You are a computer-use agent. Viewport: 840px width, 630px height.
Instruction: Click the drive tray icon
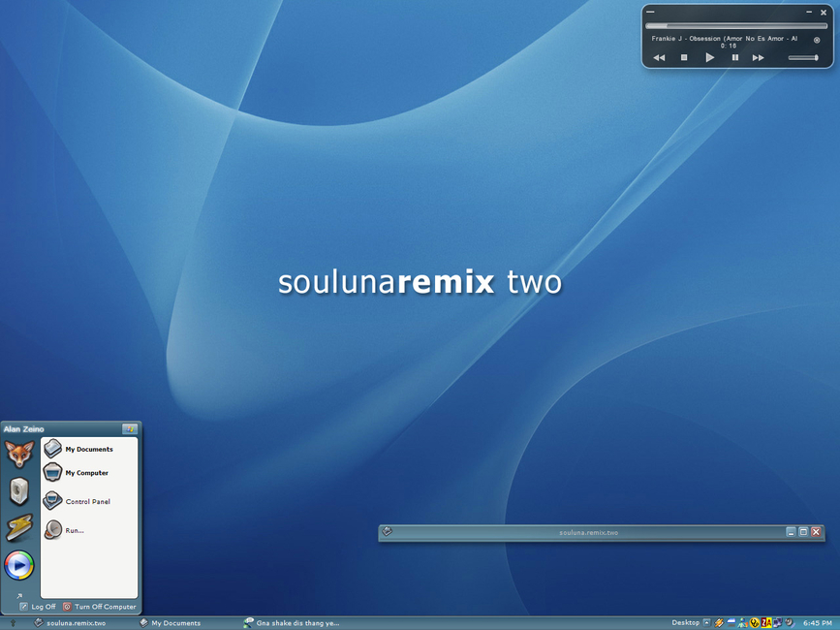pyautogui.click(x=731, y=622)
